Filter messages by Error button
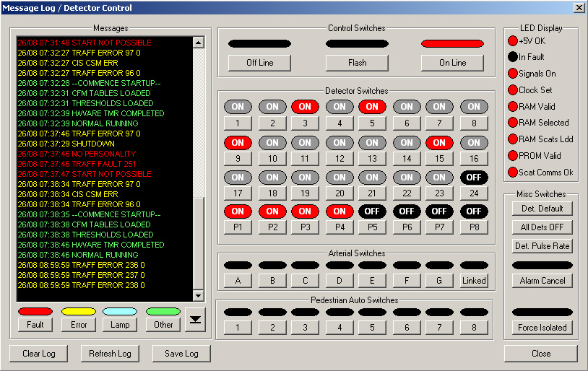 [x=79, y=325]
